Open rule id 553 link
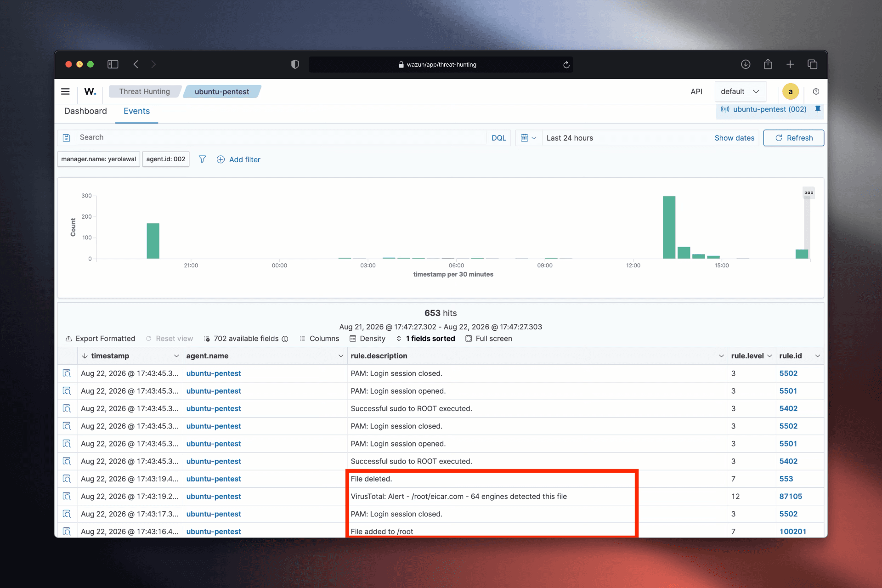This screenshot has width=882, height=588. [x=786, y=479]
